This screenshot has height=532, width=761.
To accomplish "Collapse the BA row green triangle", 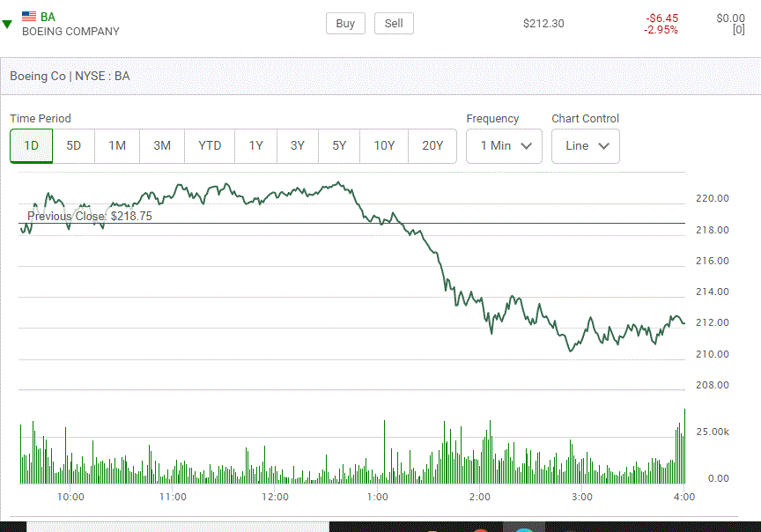I will click(x=7, y=25).
